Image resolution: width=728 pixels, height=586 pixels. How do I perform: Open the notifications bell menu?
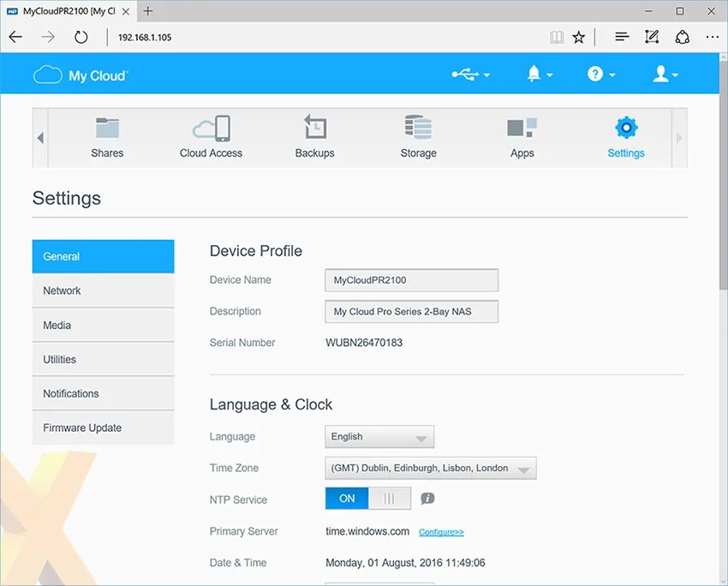tap(540, 74)
